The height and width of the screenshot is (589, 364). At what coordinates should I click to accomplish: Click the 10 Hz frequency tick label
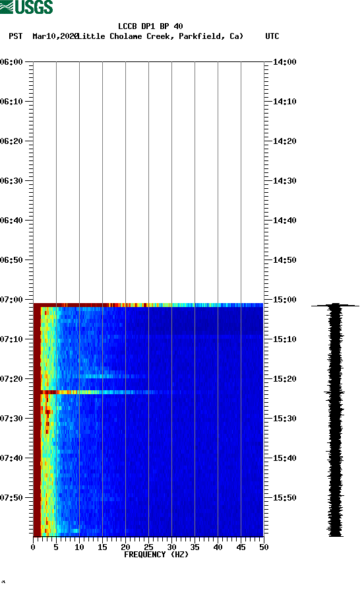click(x=79, y=547)
